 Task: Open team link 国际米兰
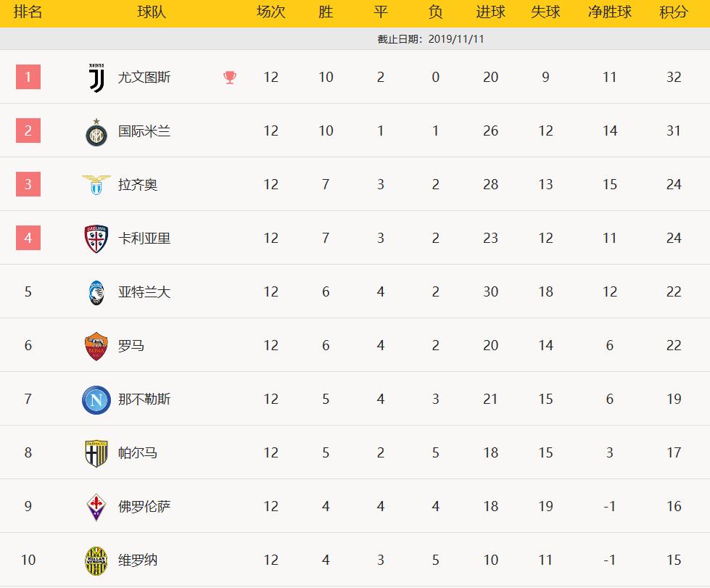pyautogui.click(x=144, y=131)
